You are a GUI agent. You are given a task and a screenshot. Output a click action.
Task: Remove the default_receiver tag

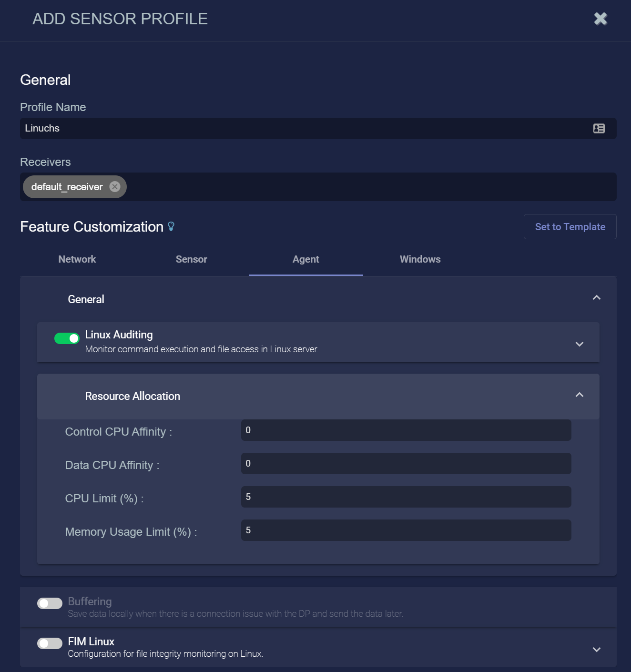point(114,187)
